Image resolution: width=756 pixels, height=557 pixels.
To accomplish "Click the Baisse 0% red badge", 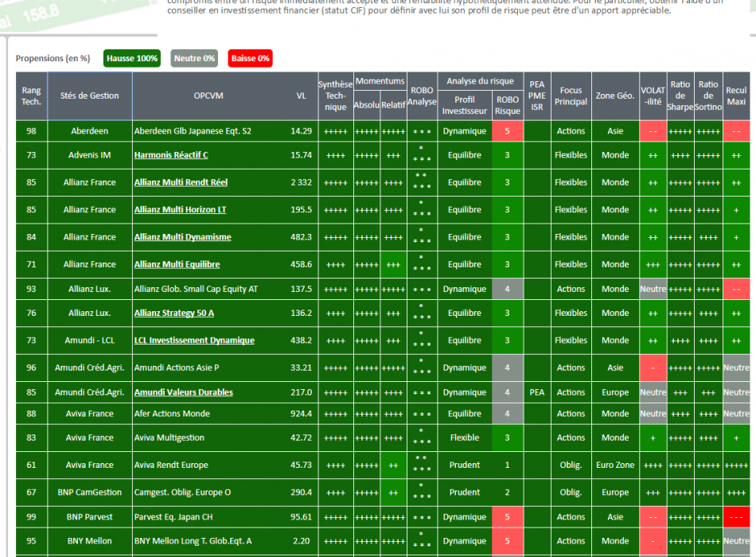I will coord(250,58).
